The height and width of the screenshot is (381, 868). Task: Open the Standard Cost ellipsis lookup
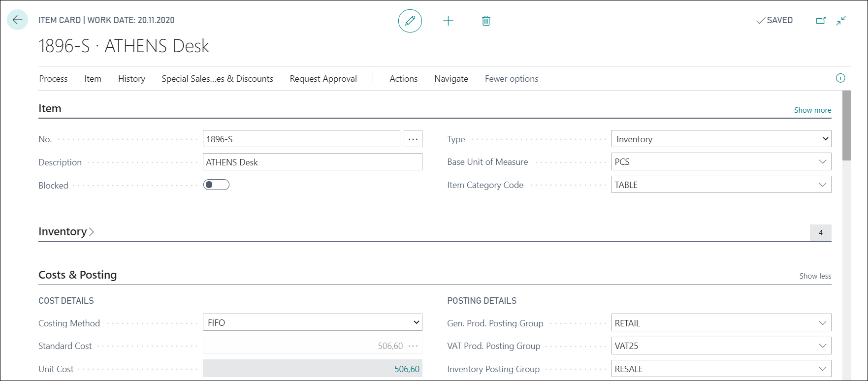point(414,346)
